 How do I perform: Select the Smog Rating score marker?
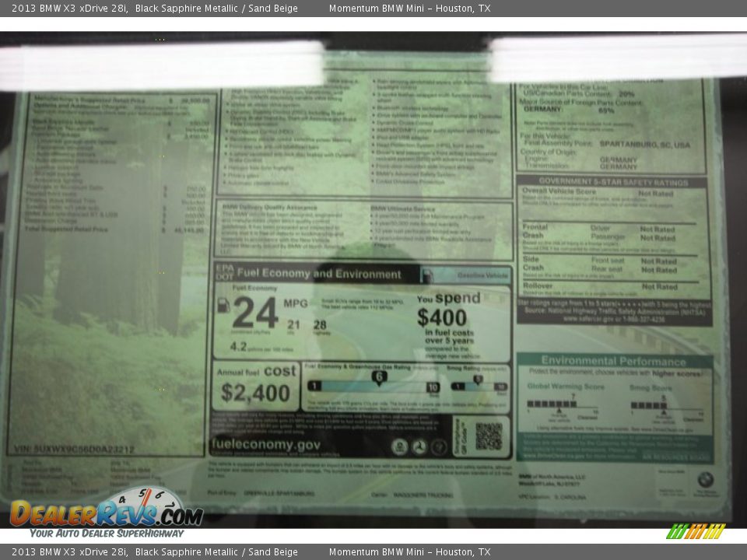pos(478,377)
